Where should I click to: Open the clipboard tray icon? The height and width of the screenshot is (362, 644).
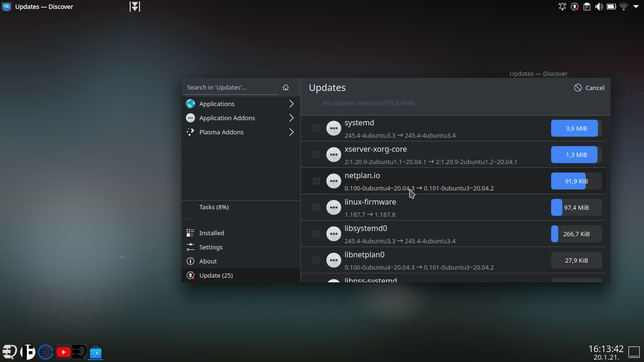[x=587, y=7]
